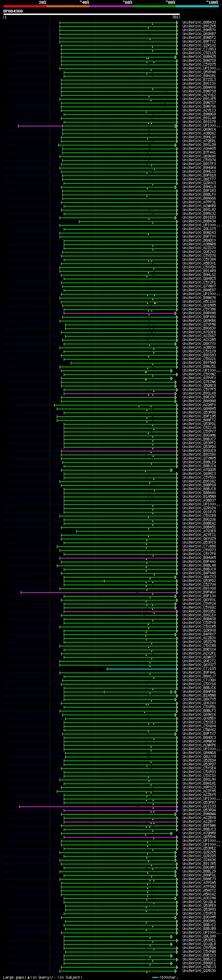Click the UniRef100_A3CCH4 label

point(199,898)
